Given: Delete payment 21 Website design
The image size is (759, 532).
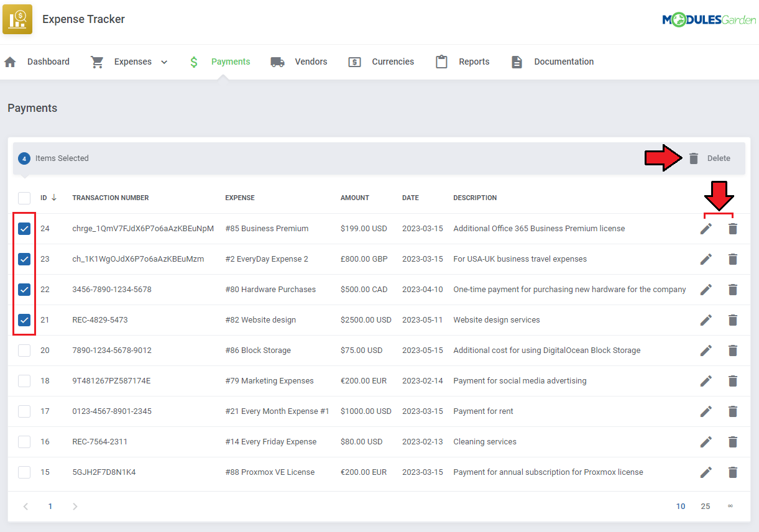Looking at the screenshot, I should [x=733, y=320].
